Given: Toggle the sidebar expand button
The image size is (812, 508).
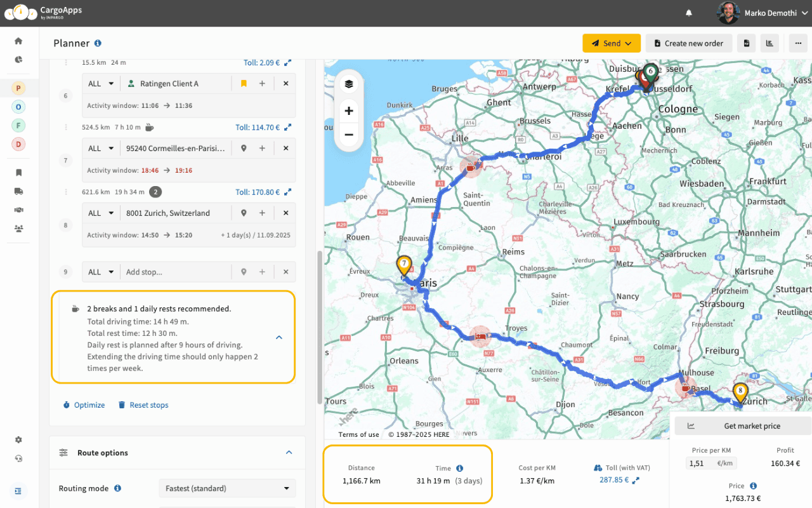Looking at the screenshot, I should click(18, 491).
